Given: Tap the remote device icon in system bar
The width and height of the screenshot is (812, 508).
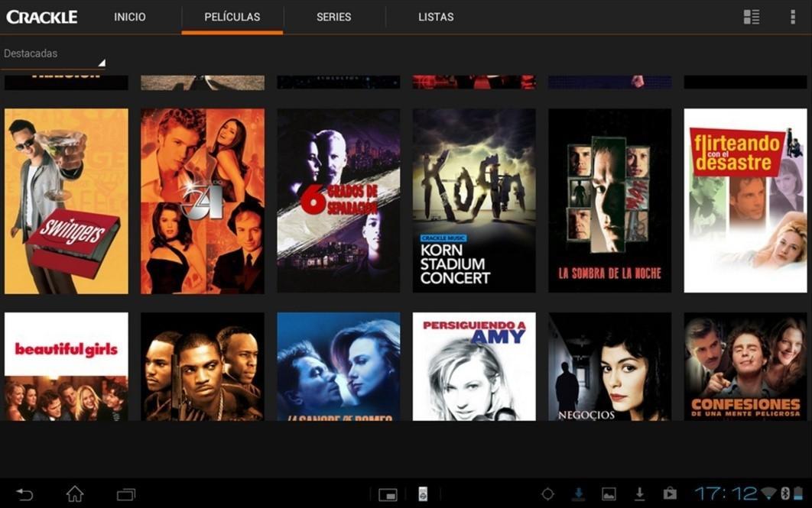Looking at the screenshot, I should pos(423,494).
